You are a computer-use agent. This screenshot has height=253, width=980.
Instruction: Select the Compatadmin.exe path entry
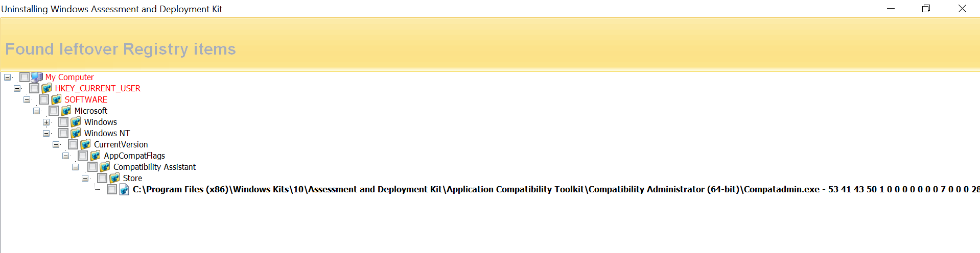click(x=556, y=189)
